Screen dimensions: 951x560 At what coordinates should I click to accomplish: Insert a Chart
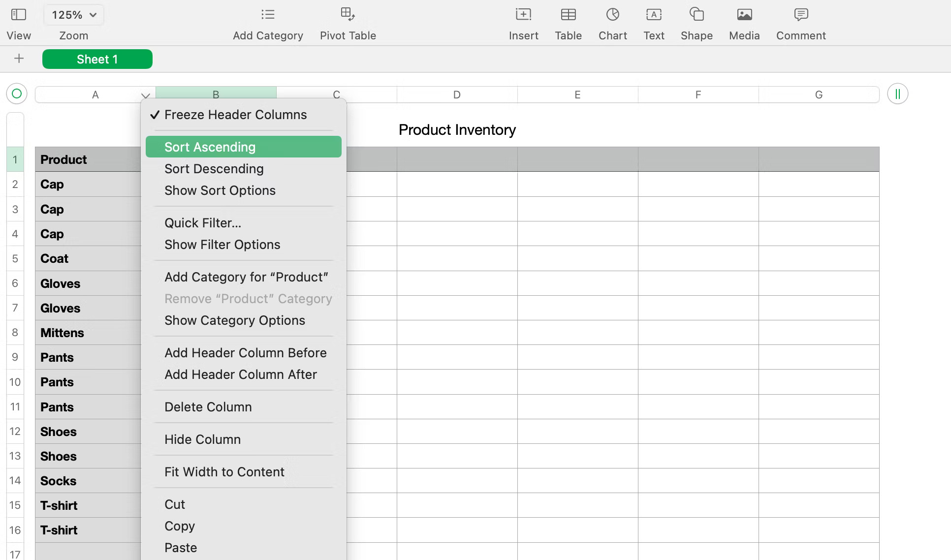(x=612, y=22)
